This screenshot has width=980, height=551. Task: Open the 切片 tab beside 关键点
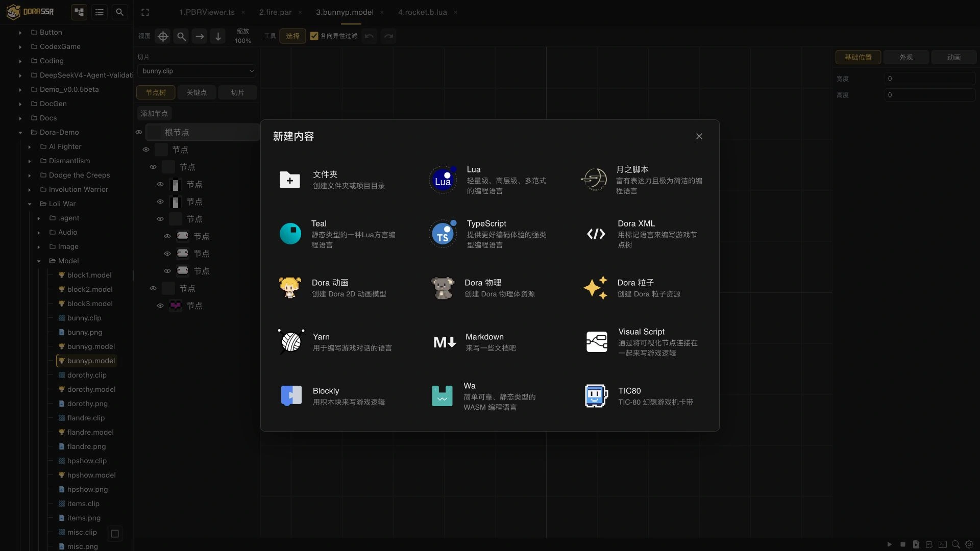[x=237, y=92]
